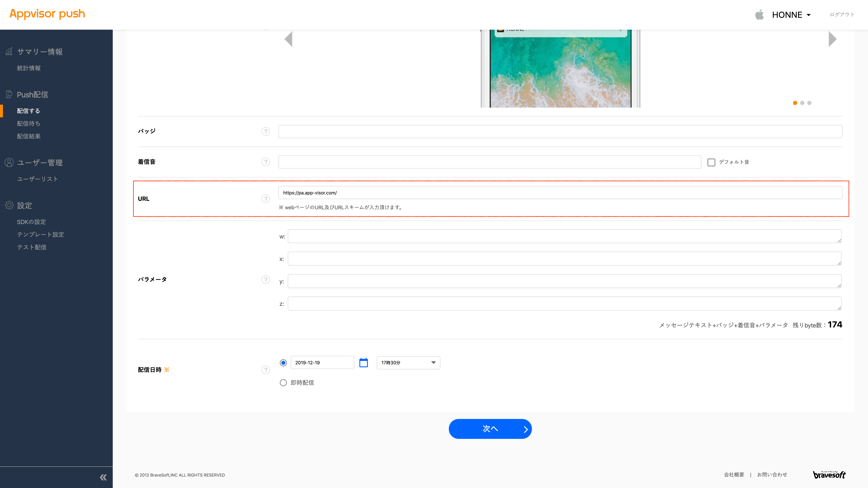
Task: Select the third carousel dot
Action: [809, 103]
